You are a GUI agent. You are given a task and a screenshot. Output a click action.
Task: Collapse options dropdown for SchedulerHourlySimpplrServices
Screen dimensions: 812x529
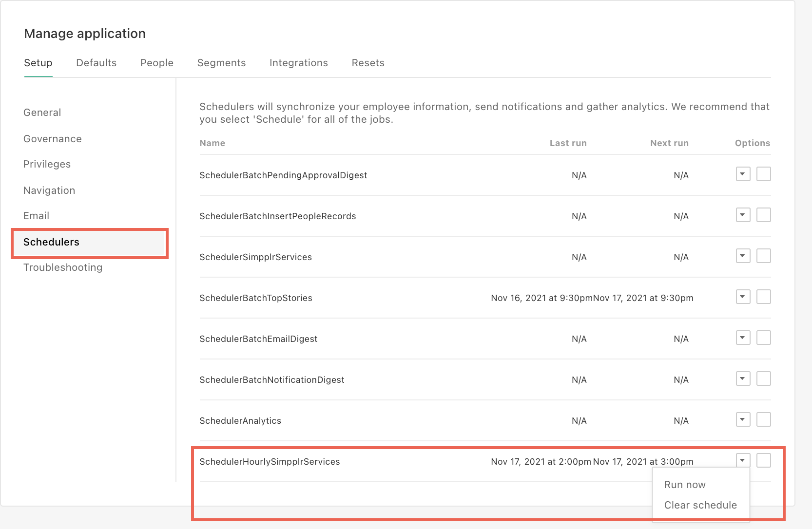[743, 460]
